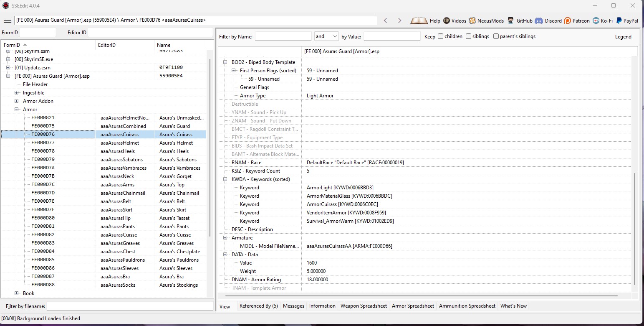Collapse KWDA Keywords node
This screenshot has width=644, height=326.
tap(225, 179)
